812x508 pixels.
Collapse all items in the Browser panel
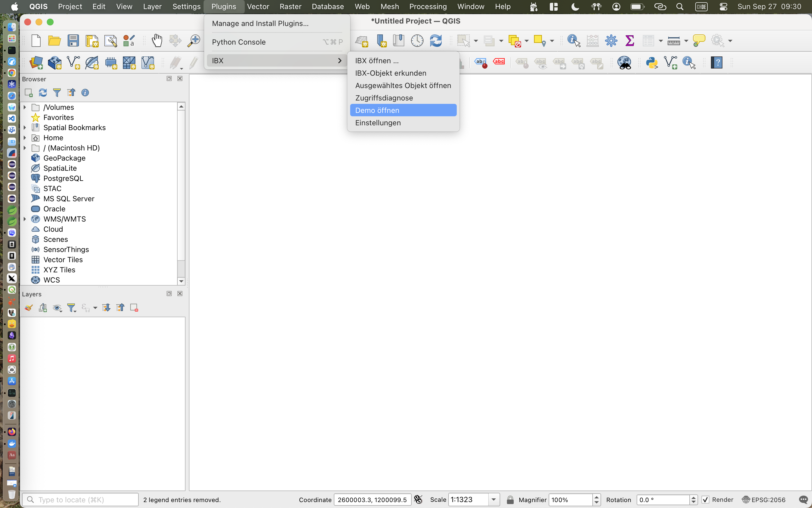click(71, 93)
